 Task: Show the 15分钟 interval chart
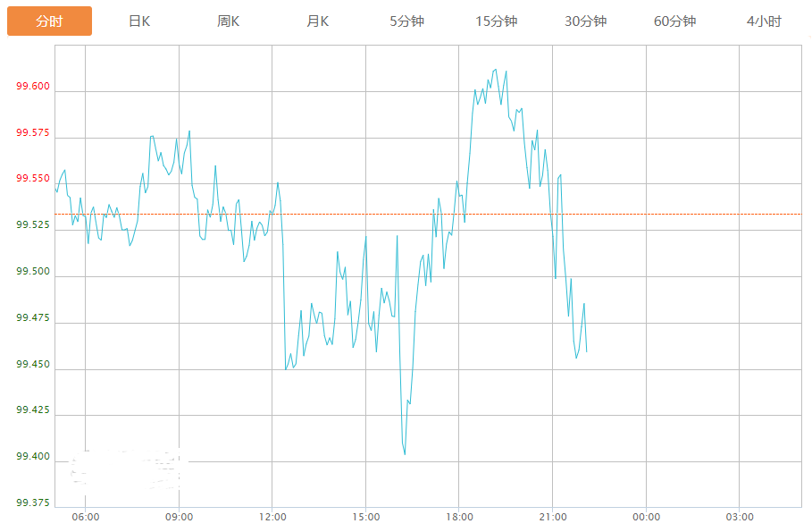(497, 21)
